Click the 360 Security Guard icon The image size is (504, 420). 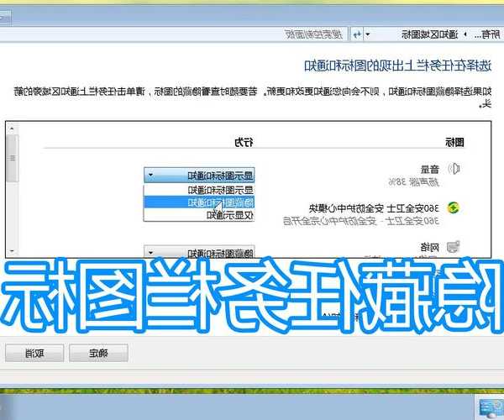[x=454, y=208]
